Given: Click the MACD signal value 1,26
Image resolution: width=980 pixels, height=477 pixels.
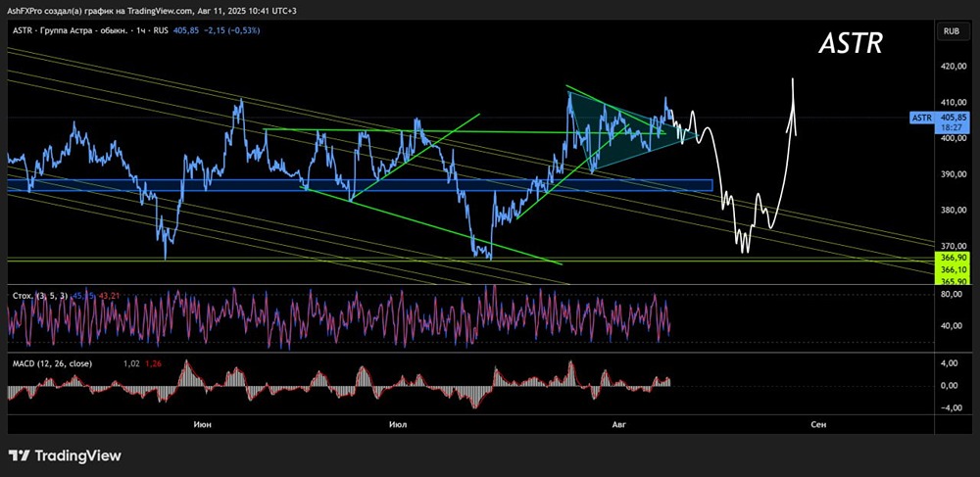Looking at the screenshot, I should click(153, 363).
